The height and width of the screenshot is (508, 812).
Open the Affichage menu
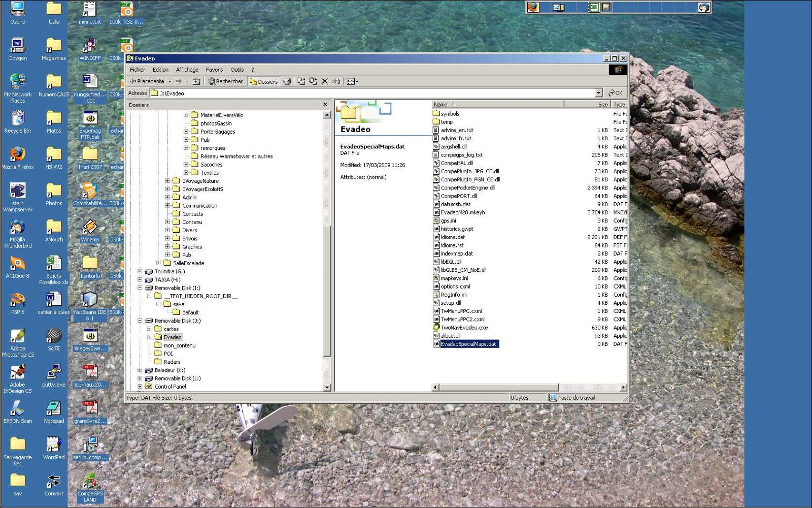click(x=187, y=70)
